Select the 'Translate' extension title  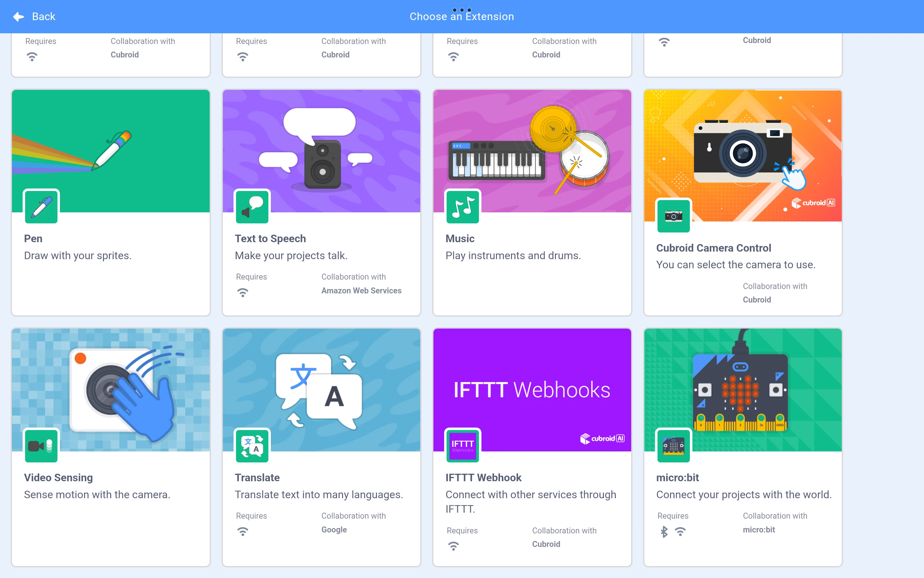tap(257, 477)
